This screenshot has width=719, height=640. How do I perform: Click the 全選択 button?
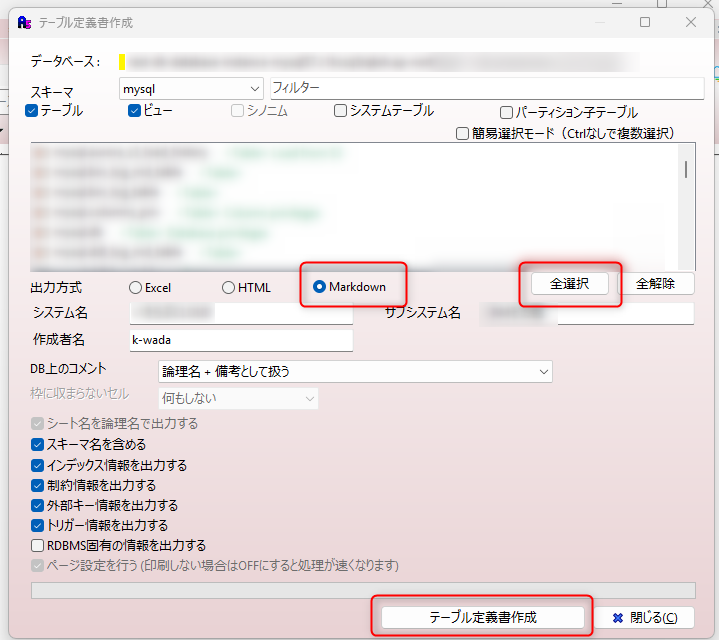[570, 284]
